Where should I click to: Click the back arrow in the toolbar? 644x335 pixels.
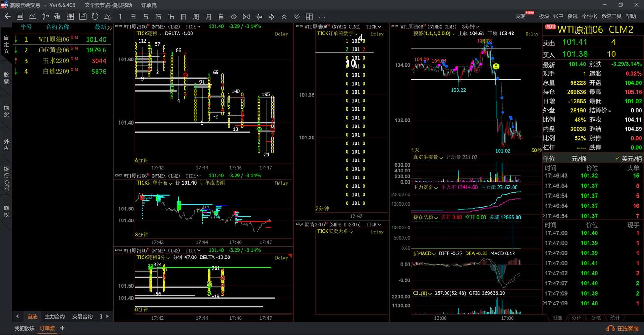(x=7, y=17)
